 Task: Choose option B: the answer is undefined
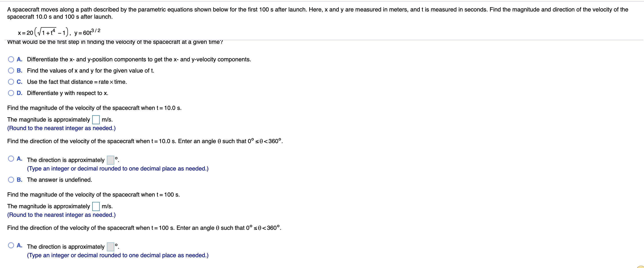click(11, 179)
